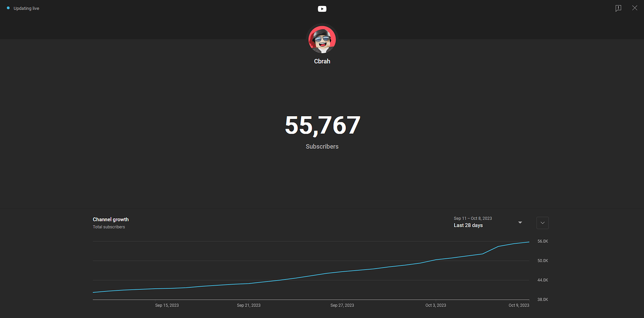Open the Last 28 days date range selector
This screenshot has width=644, height=318.
pyautogui.click(x=468, y=225)
